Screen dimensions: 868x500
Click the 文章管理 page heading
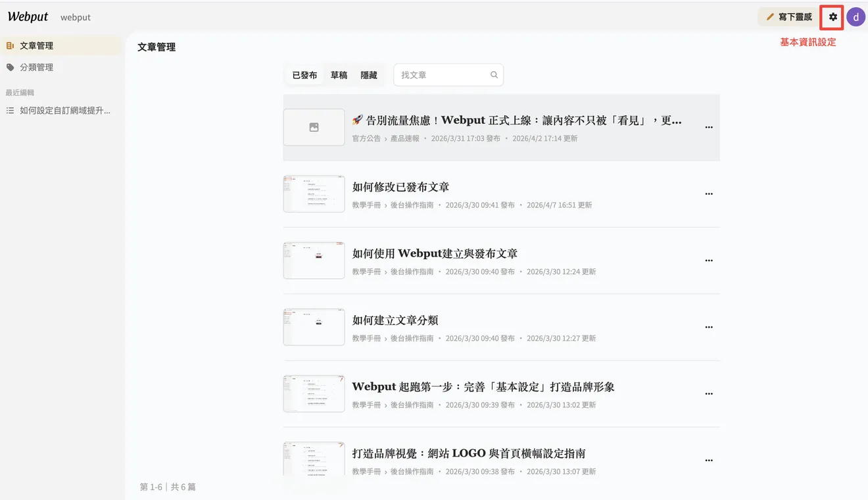point(157,47)
